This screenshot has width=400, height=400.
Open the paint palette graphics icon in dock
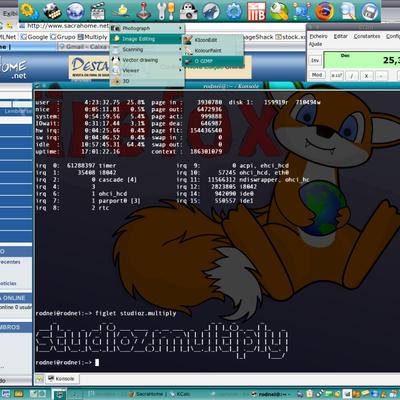121,11
